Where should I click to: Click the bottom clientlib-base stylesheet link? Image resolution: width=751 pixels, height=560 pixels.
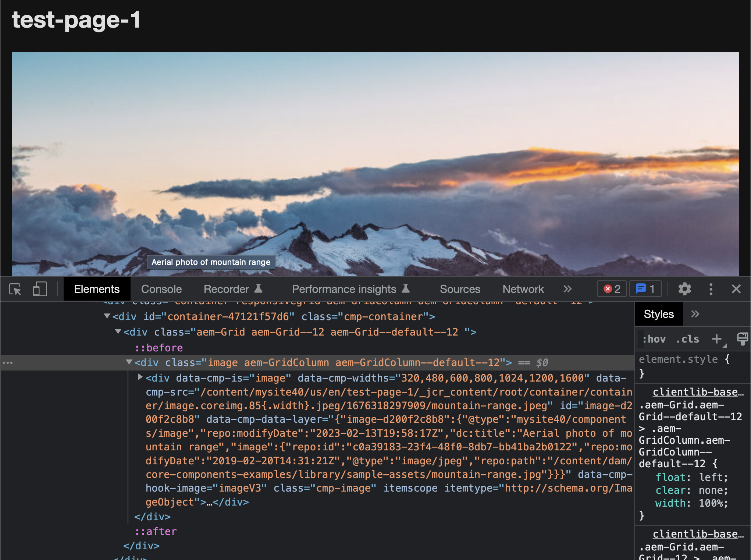(x=696, y=534)
